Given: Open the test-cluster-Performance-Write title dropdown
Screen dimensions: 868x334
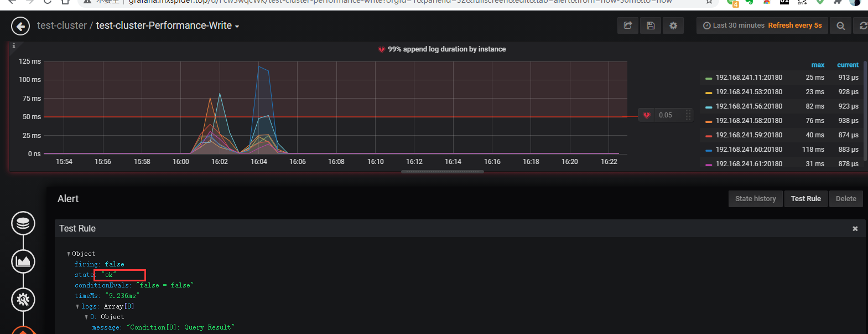Looking at the screenshot, I should pos(168,26).
